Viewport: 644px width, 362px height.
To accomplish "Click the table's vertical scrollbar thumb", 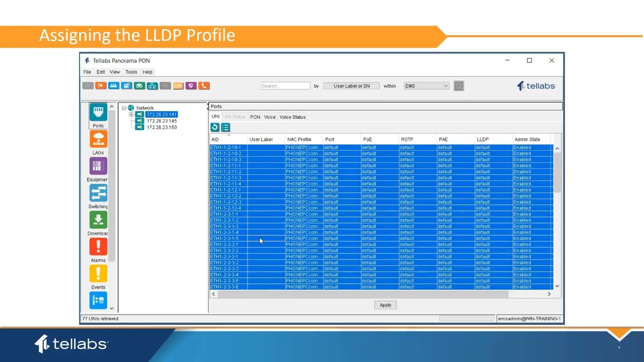I will (x=557, y=172).
